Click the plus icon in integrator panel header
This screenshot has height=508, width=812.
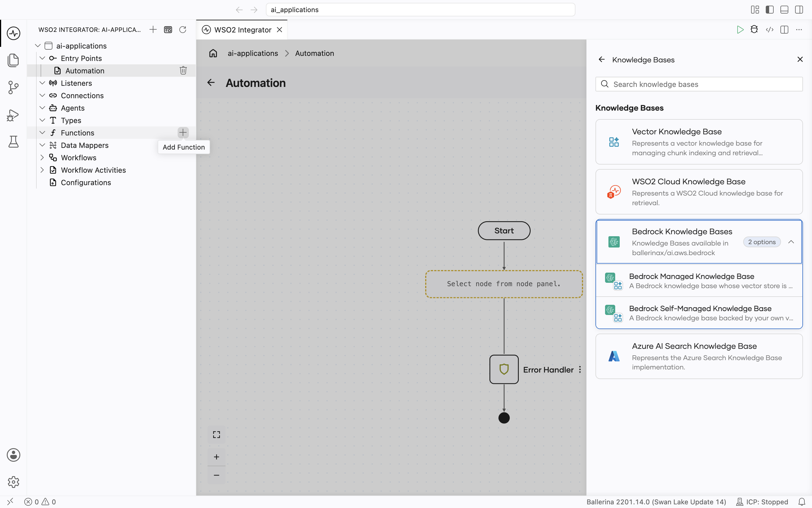coord(153,30)
